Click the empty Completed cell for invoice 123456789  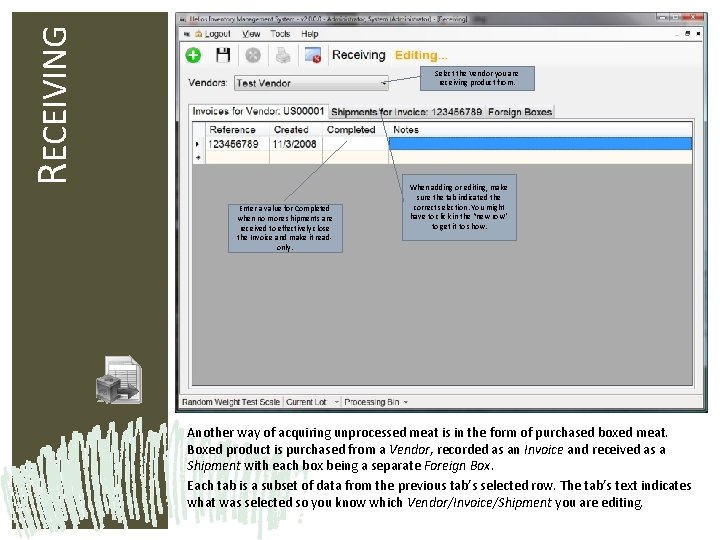pyautogui.click(x=355, y=144)
